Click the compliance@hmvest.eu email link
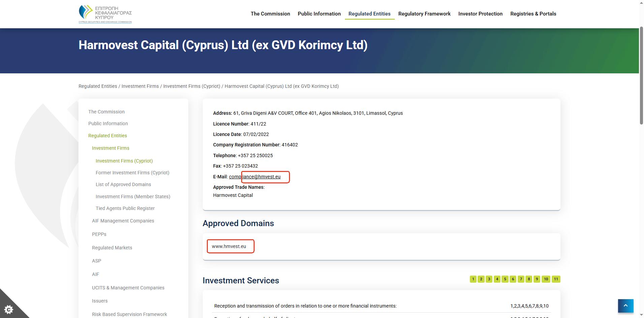 [255, 177]
